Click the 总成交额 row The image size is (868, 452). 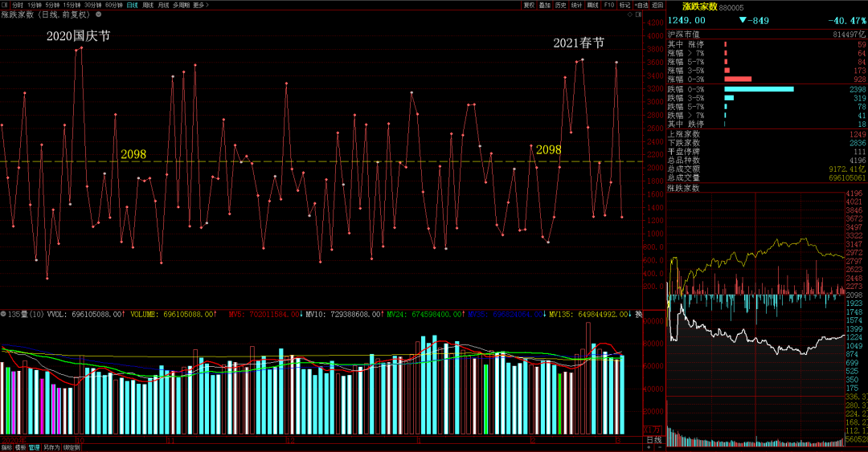pyautogui.click(x=767, y=169)
